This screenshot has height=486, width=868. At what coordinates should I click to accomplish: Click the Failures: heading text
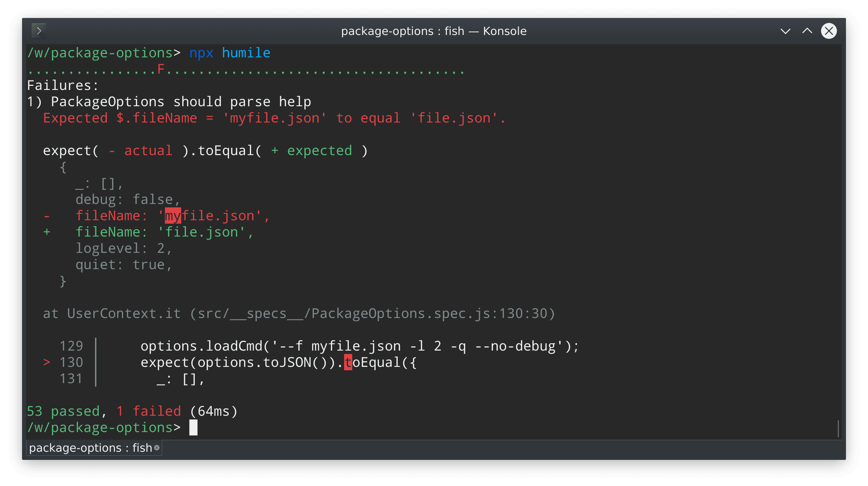(62, 85)
